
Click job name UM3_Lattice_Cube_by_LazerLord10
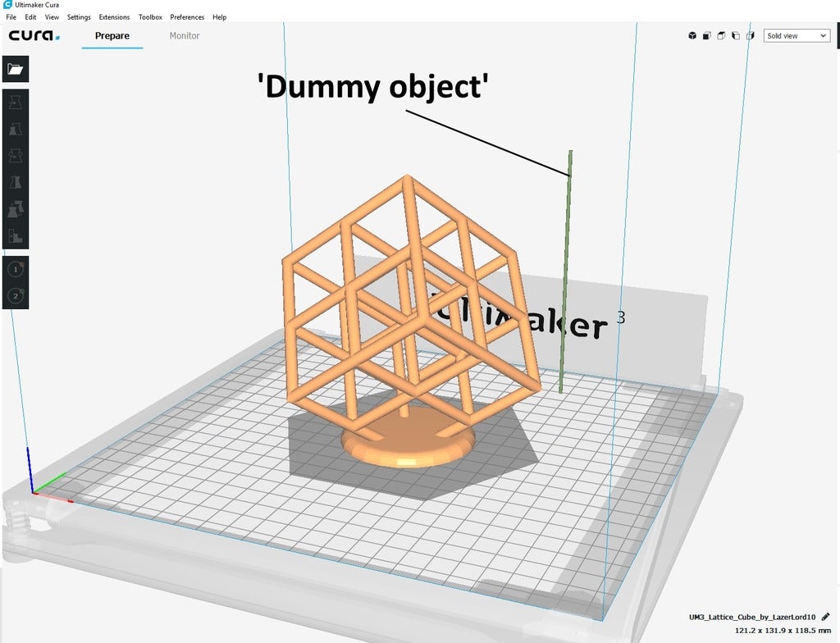pos(752,618)
